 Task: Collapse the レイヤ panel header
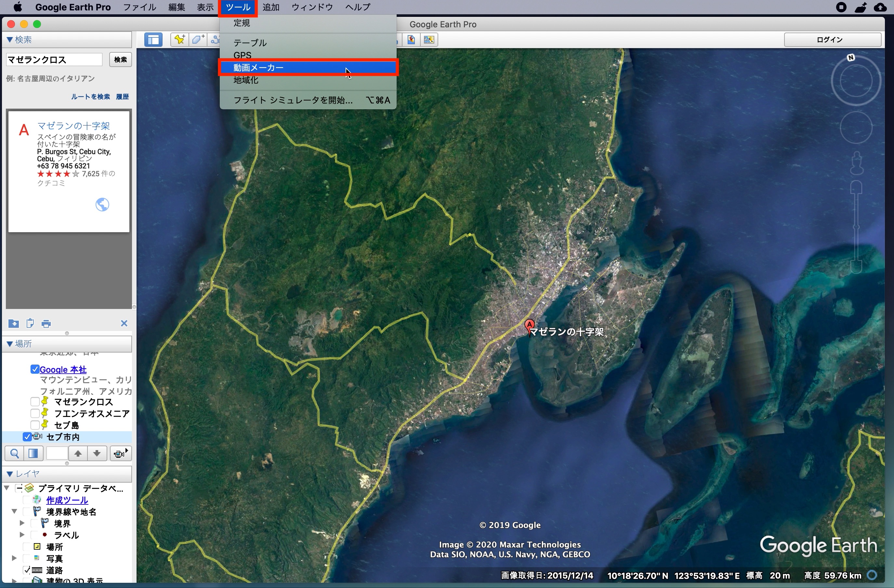pos(10,474)
